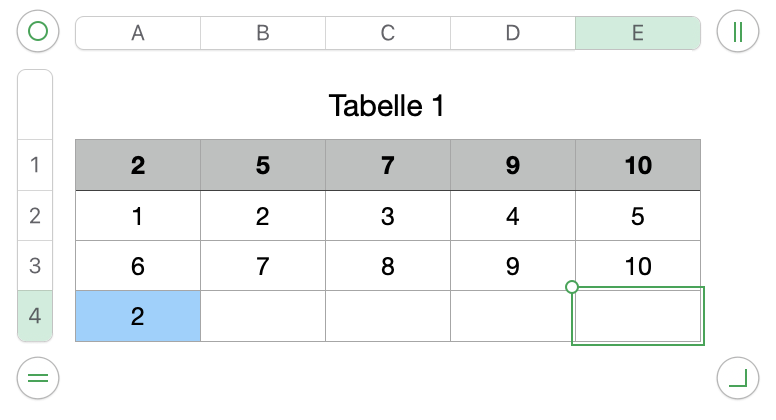
Task: Click header cell containing bold 7
Action: tap(388, 165)
